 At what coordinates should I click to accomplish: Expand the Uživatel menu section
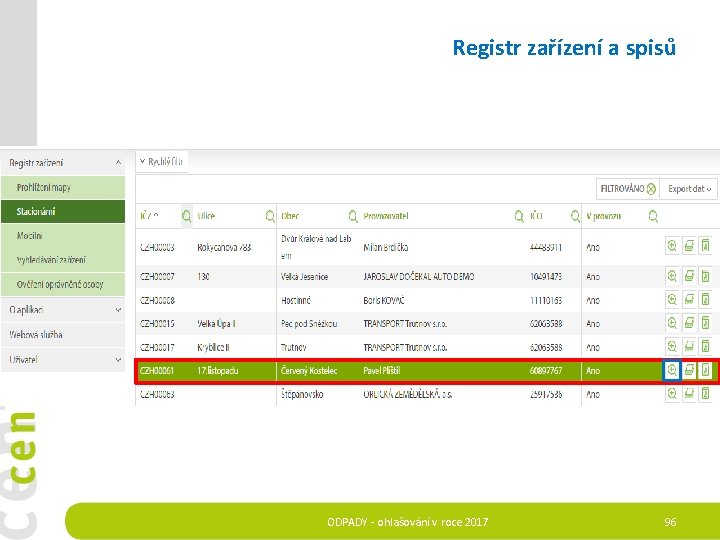click(x=118, y=360)
